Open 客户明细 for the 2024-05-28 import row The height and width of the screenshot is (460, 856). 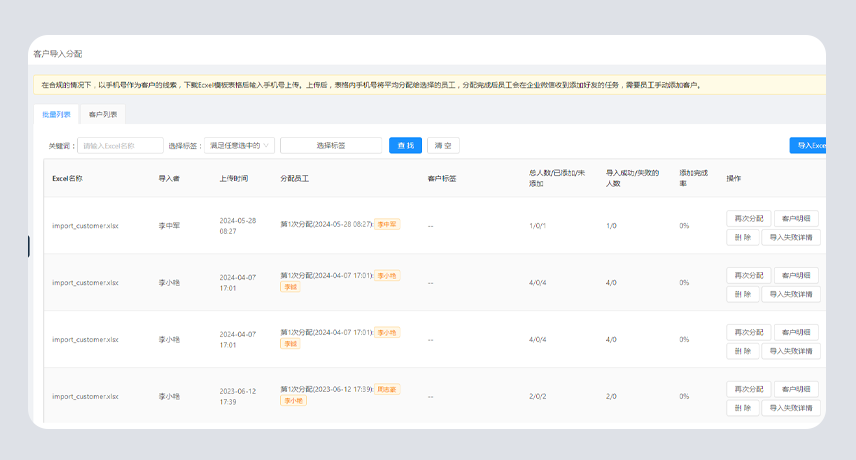796,218
